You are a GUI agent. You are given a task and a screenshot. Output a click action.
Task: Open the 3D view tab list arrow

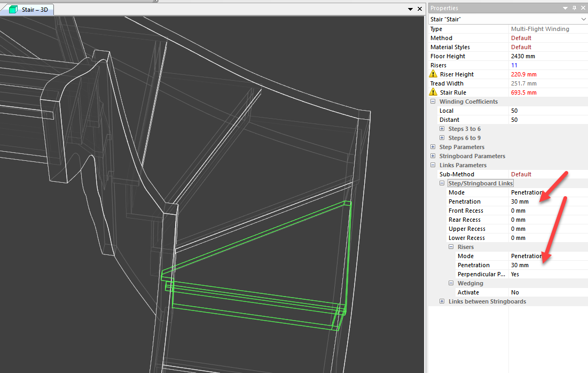411,9
